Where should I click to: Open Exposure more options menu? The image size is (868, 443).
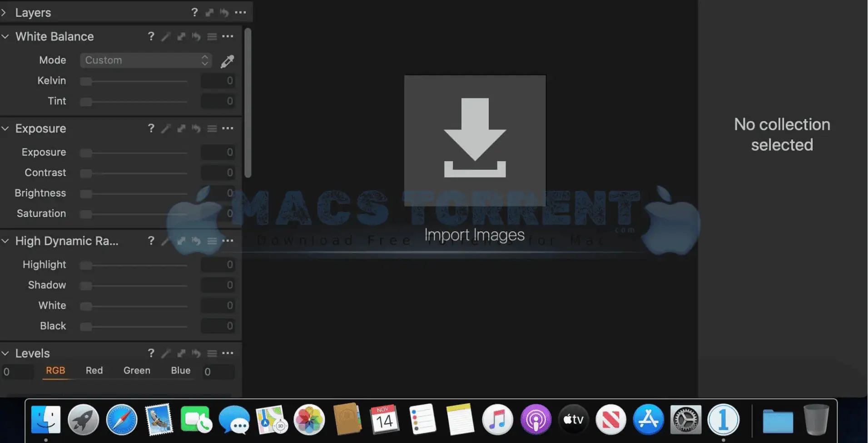pos(228,128)
